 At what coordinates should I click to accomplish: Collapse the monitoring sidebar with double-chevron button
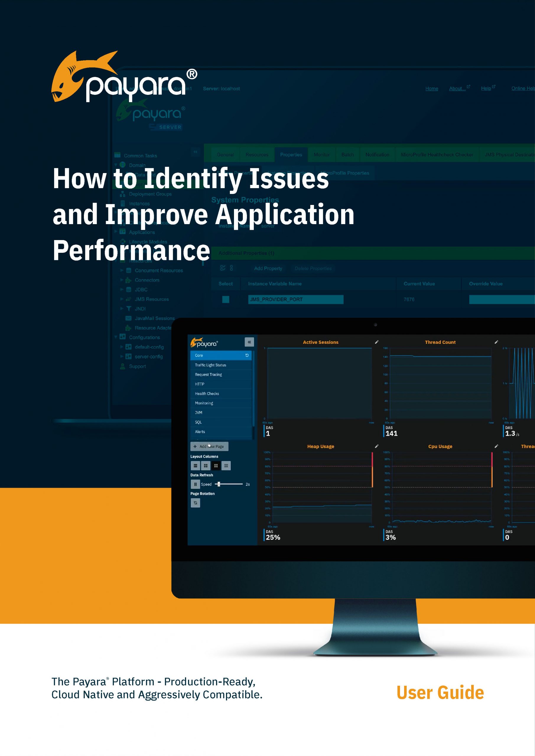point(249,342)
